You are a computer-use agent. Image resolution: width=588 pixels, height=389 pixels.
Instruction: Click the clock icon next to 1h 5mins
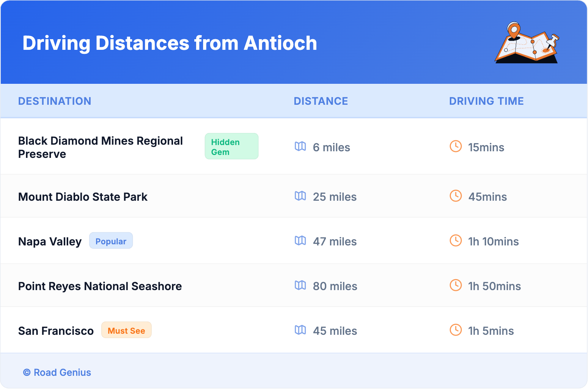(456, 330)
